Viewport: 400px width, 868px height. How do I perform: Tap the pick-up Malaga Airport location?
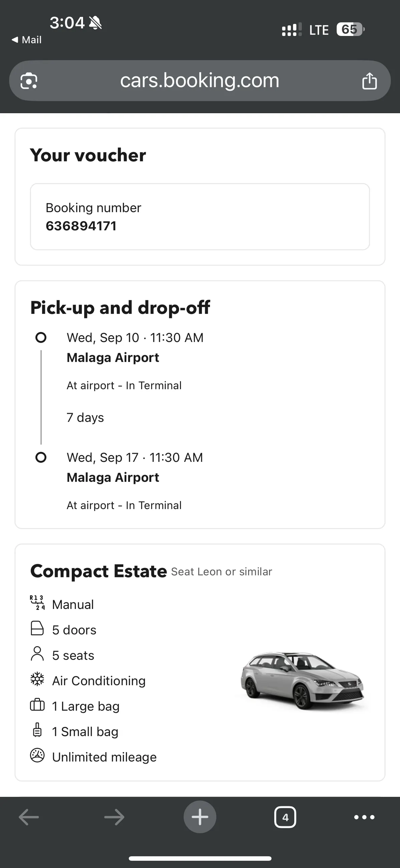click(x=113, y=358)
